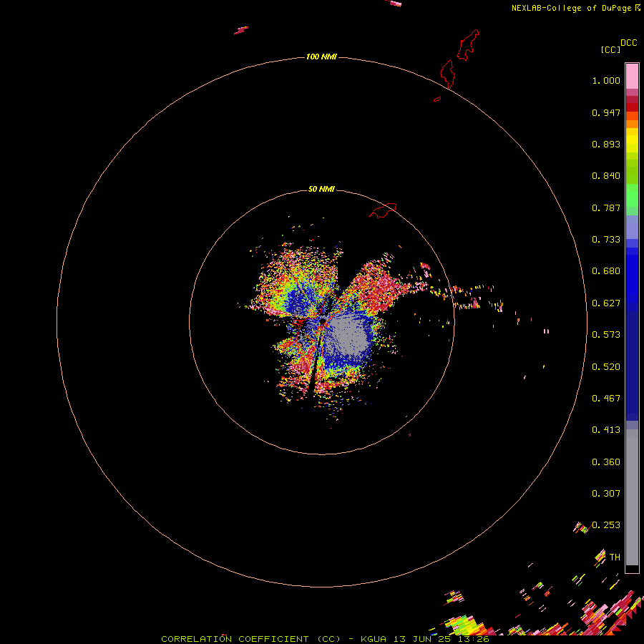Screen dimensions: 644x644
Task: Click the 50 NMI range ring label
Action: point(321,189)
